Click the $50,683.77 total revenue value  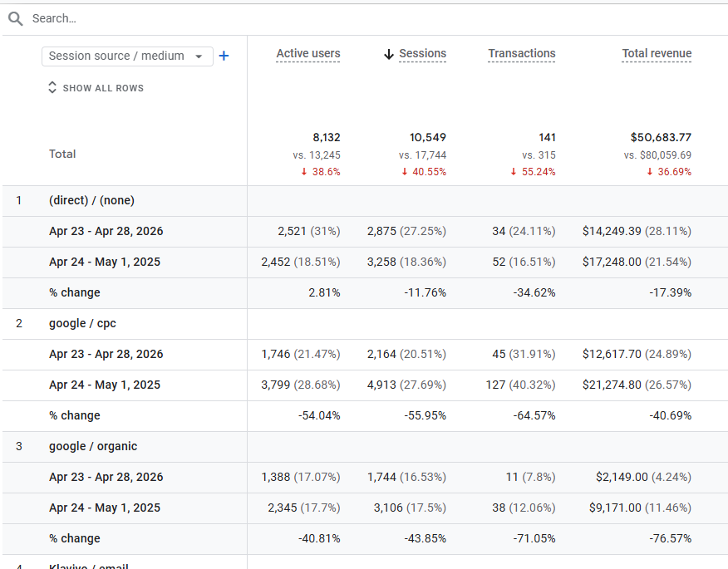click(x=661, y=137)
